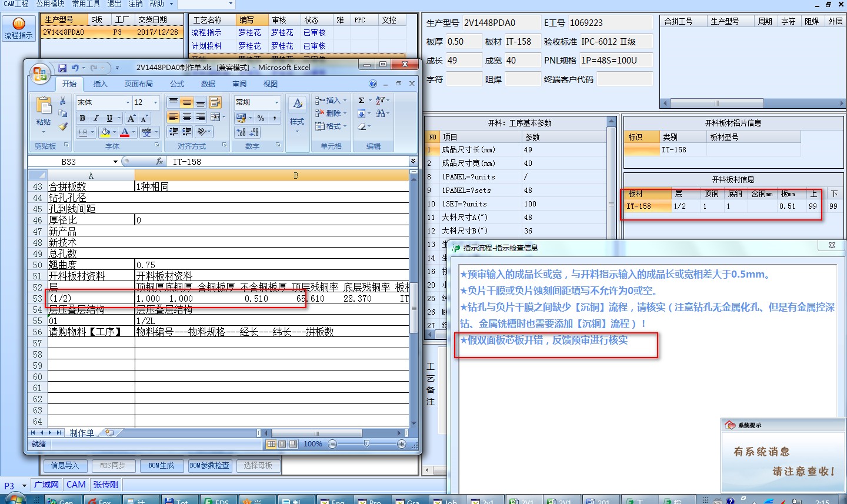Viewport: 847px width, 504px height.
Task: Click the Excel zoom in plus button
Action: point(402,444)
